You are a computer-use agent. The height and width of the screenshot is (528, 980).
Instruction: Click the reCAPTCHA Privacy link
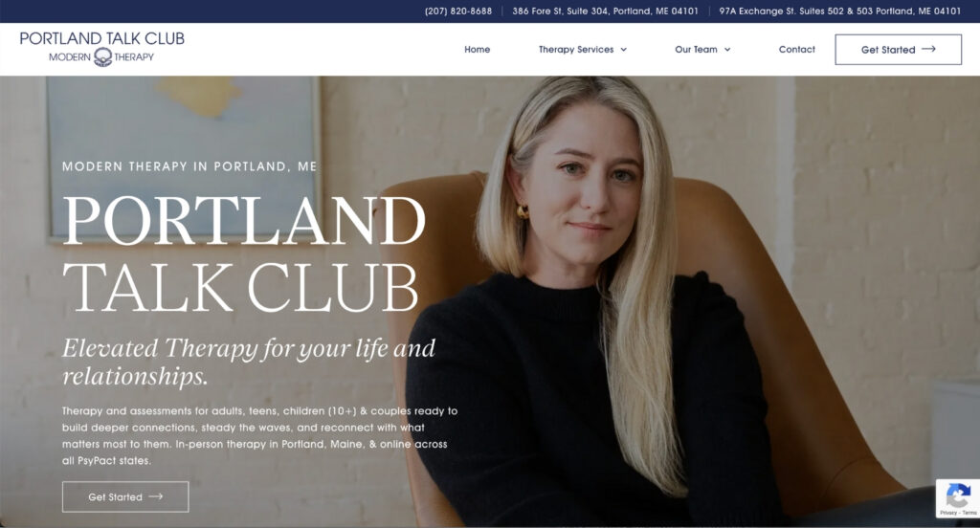pyautogui.click(x=947, y=513)
